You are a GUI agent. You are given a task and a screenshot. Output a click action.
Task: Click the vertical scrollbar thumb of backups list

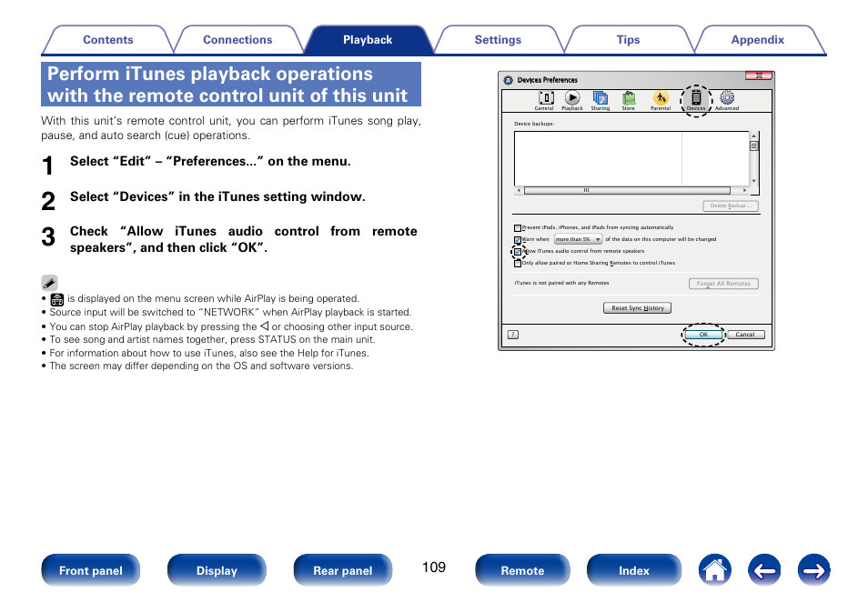[753, 146]
